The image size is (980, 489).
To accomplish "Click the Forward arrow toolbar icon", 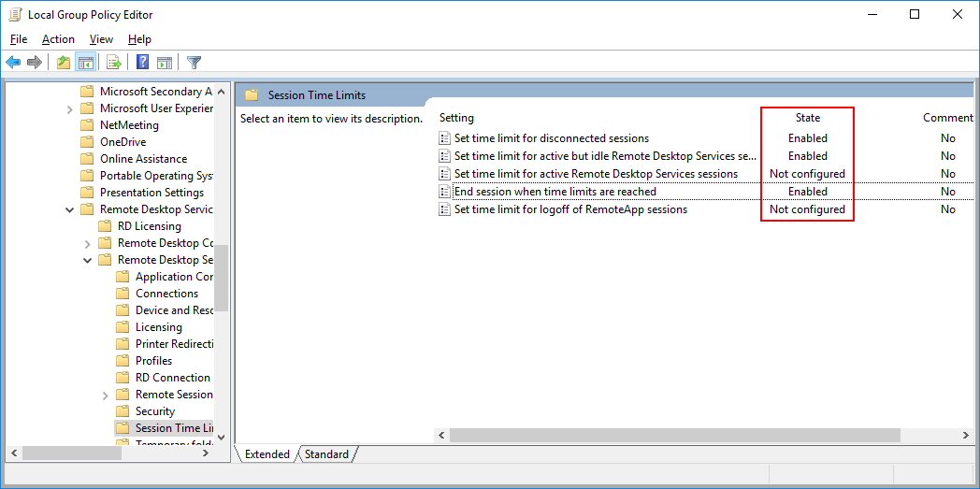I will tap(35, 62).
